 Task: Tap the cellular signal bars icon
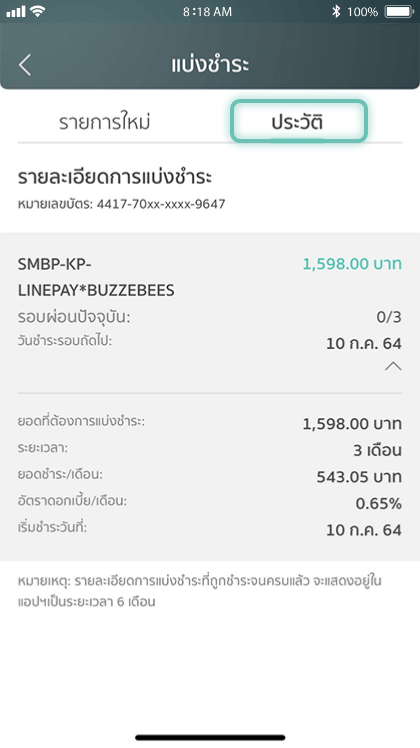tap(16, 11)
